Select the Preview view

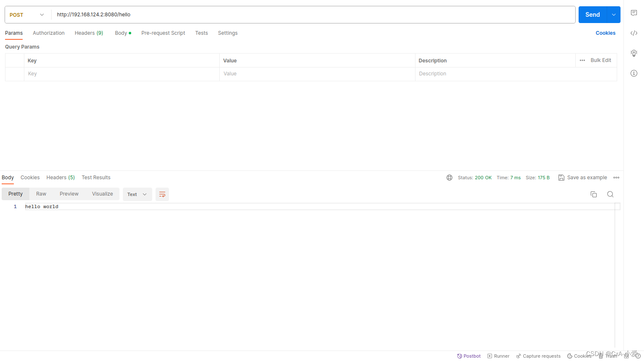point(69,194)
